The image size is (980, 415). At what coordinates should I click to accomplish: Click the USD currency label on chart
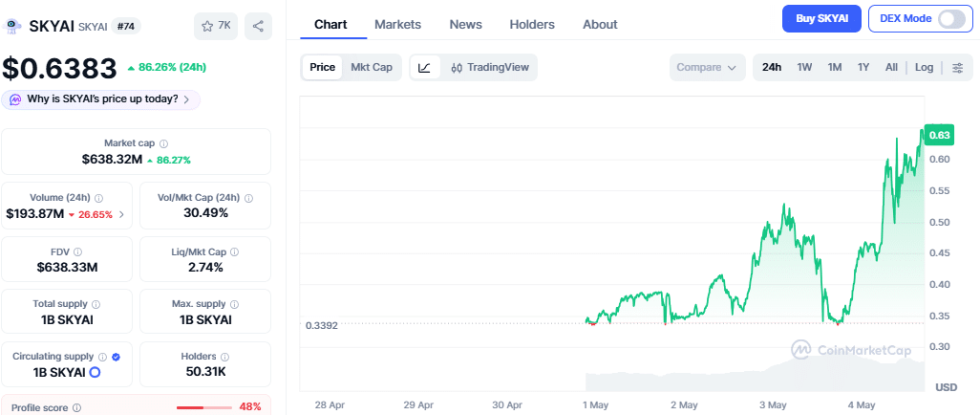(946, 387)
